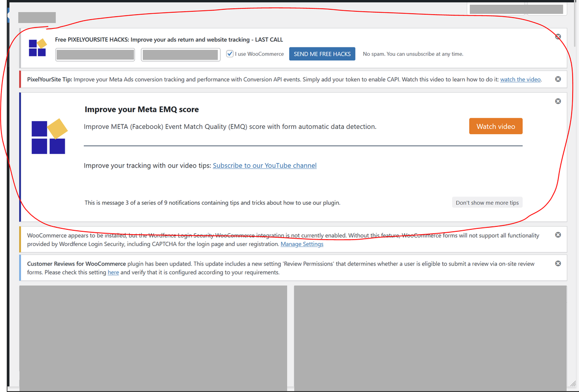Click the PixelYourSite Tip bold label

click(x=50, y=79)
